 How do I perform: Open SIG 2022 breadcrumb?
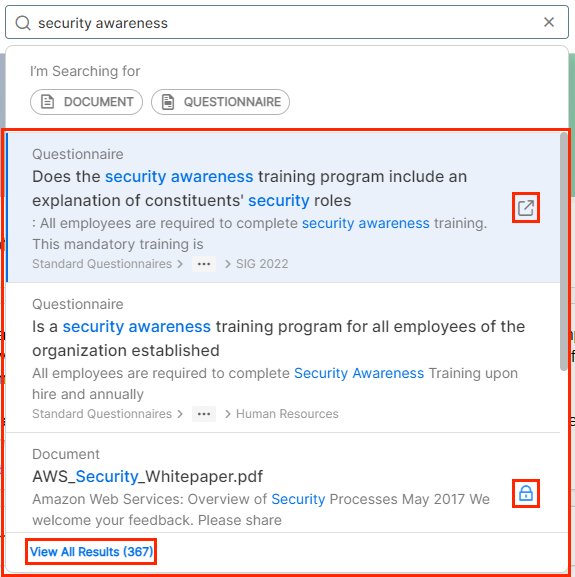click(262, 264)
